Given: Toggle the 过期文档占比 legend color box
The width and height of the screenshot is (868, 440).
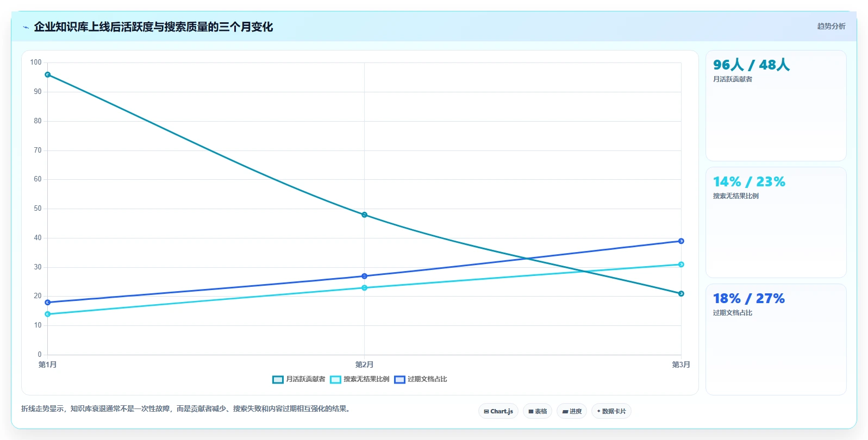Looking at the screenshot, I should (399, 379).
